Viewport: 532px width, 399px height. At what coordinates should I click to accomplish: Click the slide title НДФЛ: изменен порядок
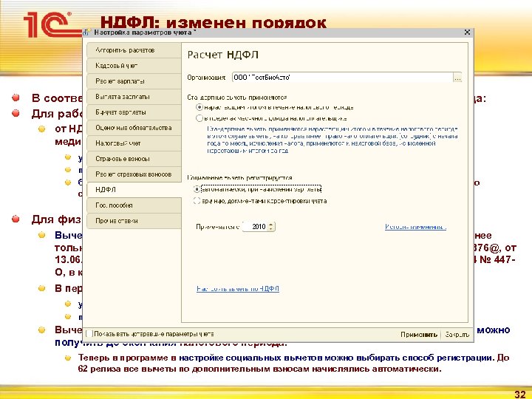click(x=214, y=22)
